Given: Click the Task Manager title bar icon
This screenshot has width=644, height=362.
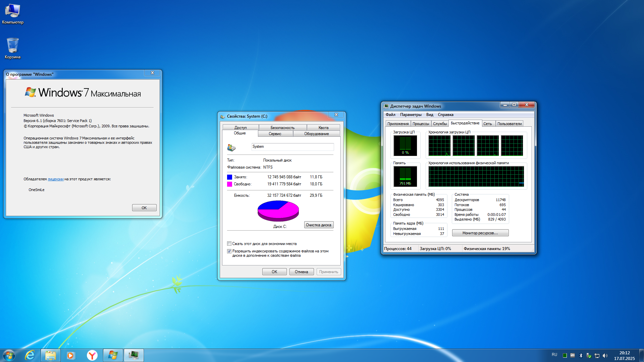Looking at the screenshot, I should pyautogui.click(x=386, y=106).
